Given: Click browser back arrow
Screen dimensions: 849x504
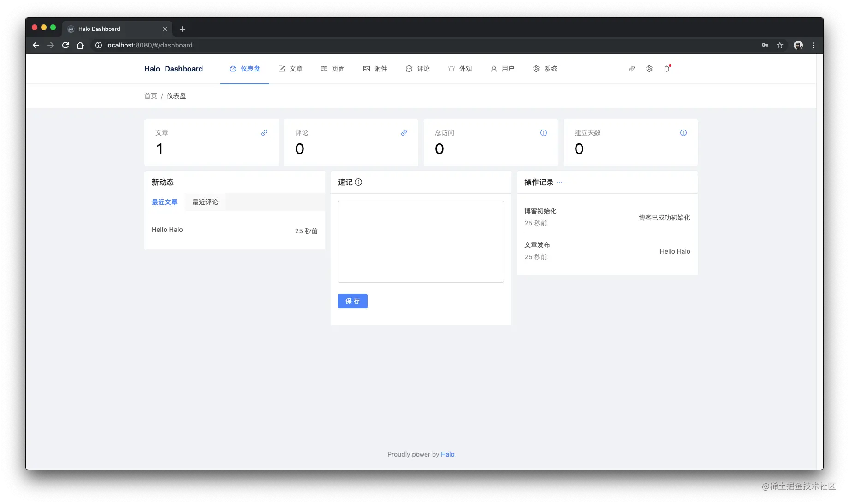Looking at the screenshot, I should [36, 45].
